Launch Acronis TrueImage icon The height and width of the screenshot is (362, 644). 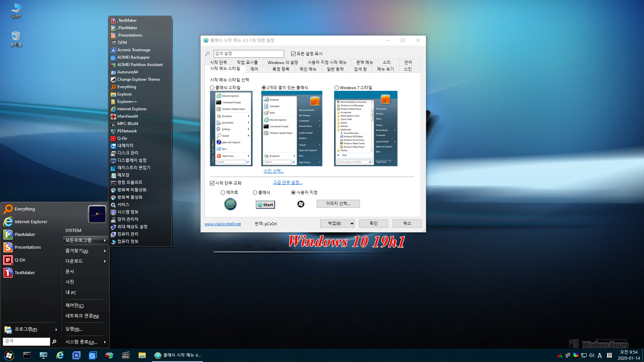tap(113, 50)
